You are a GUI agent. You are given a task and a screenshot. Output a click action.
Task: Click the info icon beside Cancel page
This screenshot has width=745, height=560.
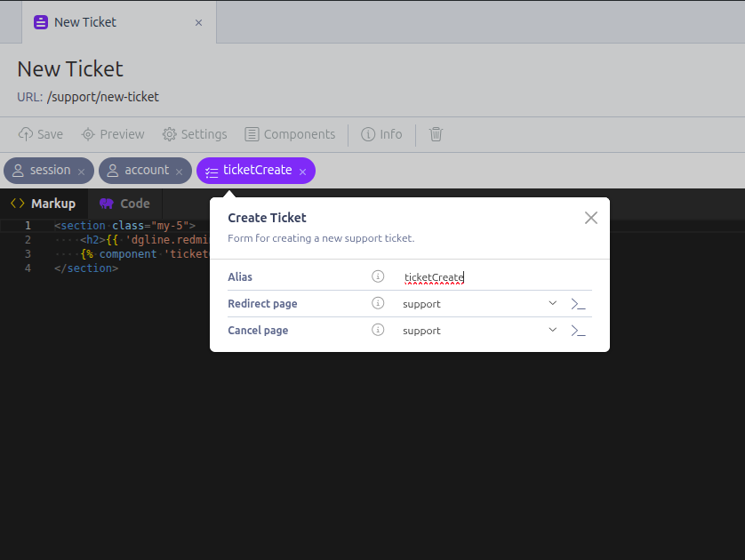[378, 330]
